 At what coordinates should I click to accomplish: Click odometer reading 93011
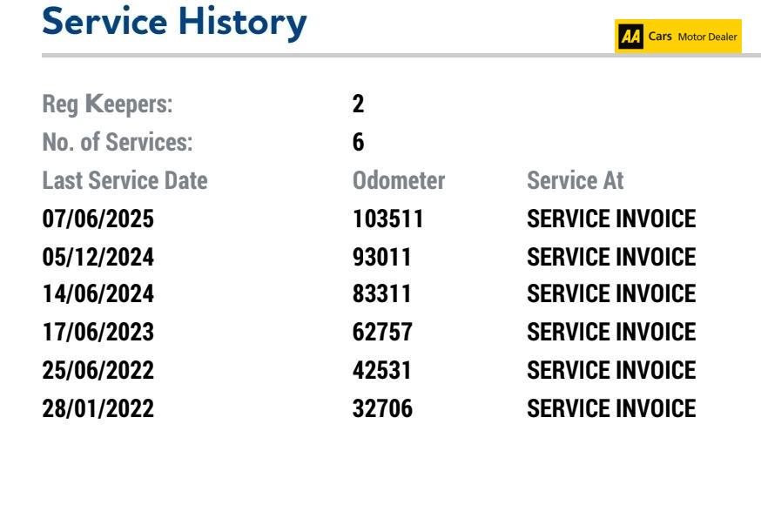pos(382,257)
